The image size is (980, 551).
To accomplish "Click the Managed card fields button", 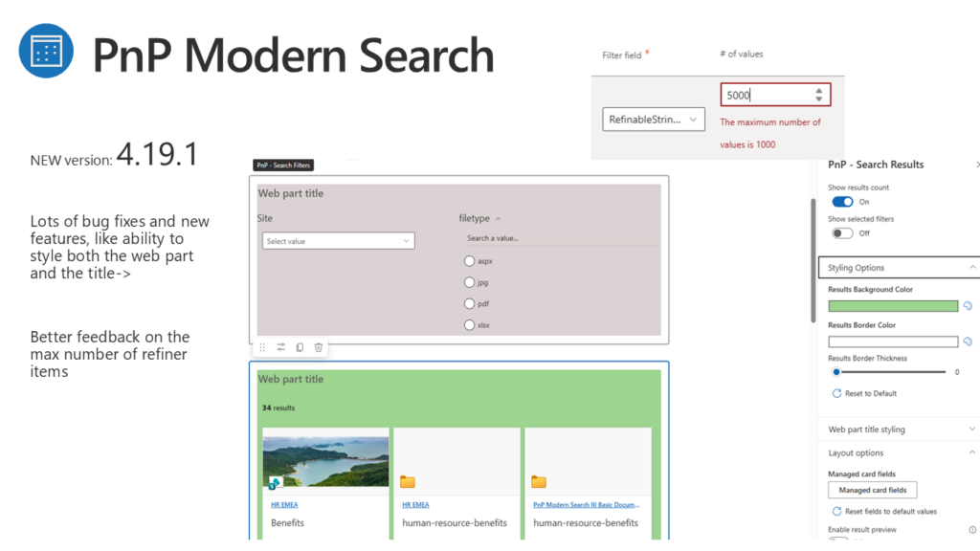I will (873, 490).
